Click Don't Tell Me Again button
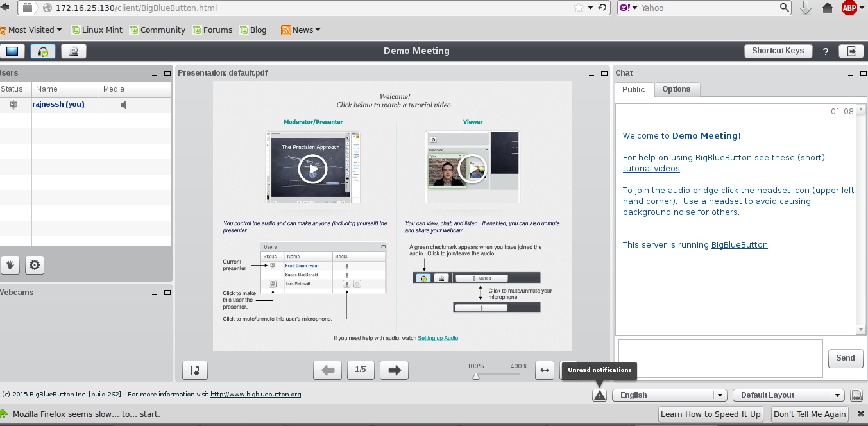Image resolution: width=868 pixels, height=426 pixels. click(810, 414)
